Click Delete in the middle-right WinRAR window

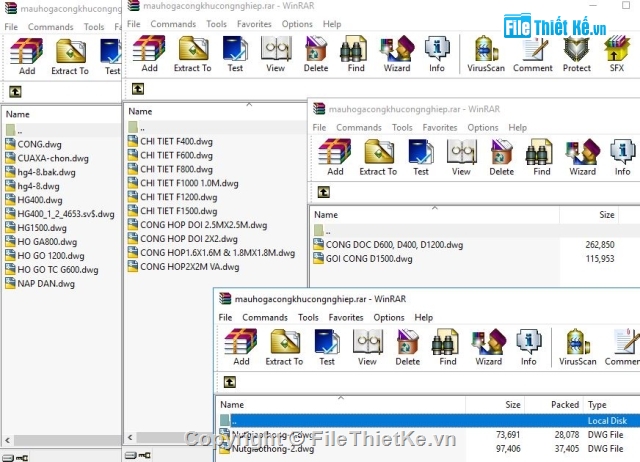coord(502,157)
